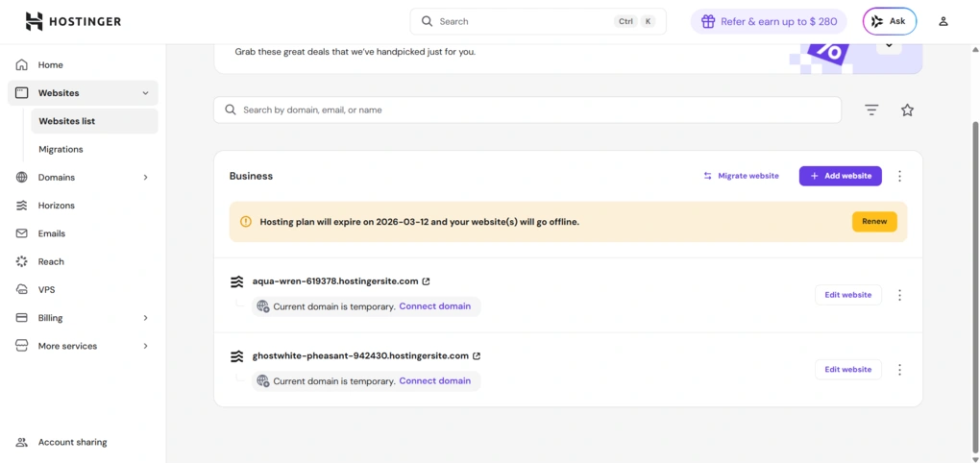This screenshot has height=463, width=980.
Task: Open the user account profile icon
Action: [x=943, y=21]
